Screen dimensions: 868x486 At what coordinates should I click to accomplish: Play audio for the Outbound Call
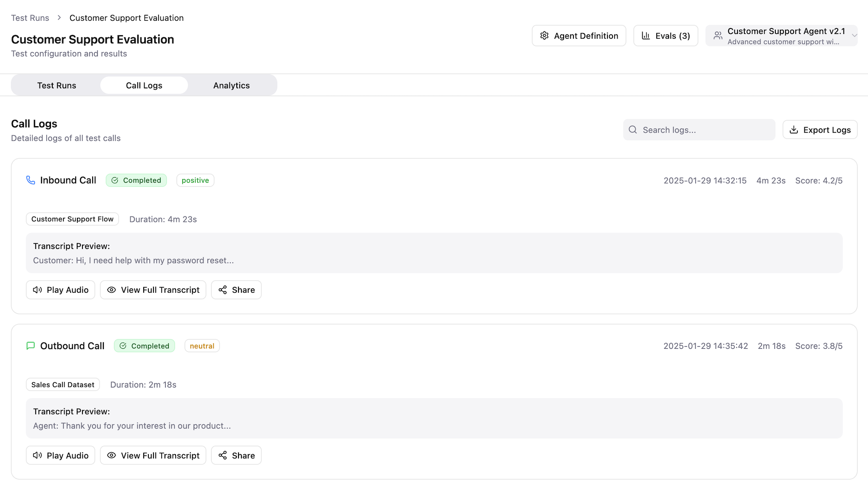(60, 455)
